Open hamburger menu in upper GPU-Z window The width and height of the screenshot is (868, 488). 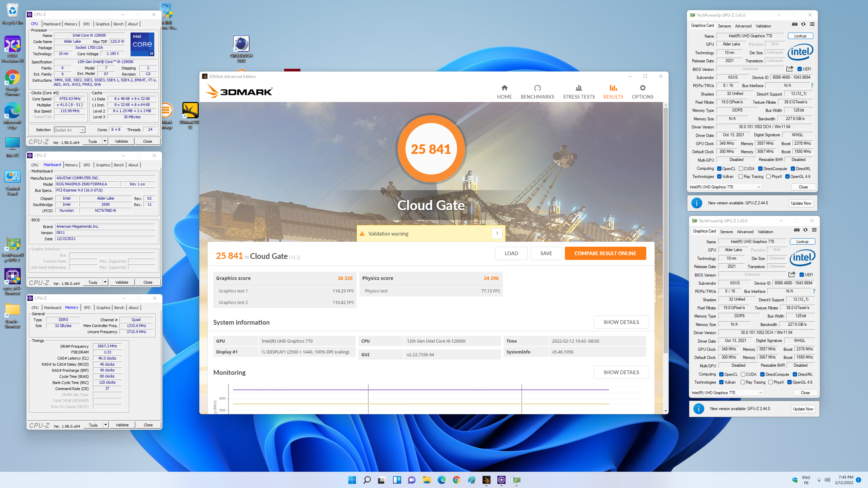pos(812,24)
